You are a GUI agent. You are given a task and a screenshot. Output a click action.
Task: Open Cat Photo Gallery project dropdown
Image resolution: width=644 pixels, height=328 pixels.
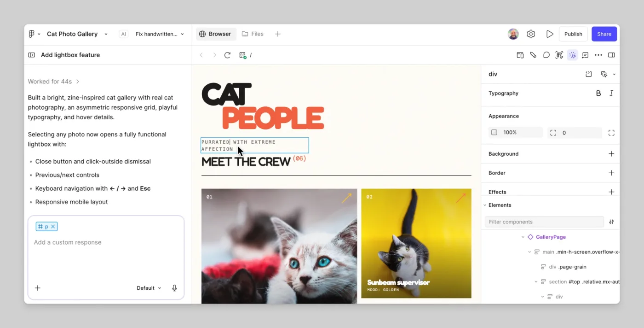point(106,34)
